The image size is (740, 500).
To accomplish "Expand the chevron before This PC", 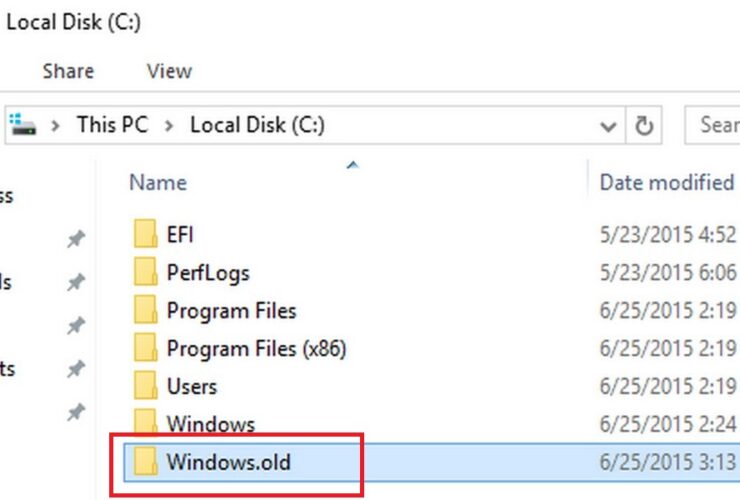I will [x=56, y=125].
